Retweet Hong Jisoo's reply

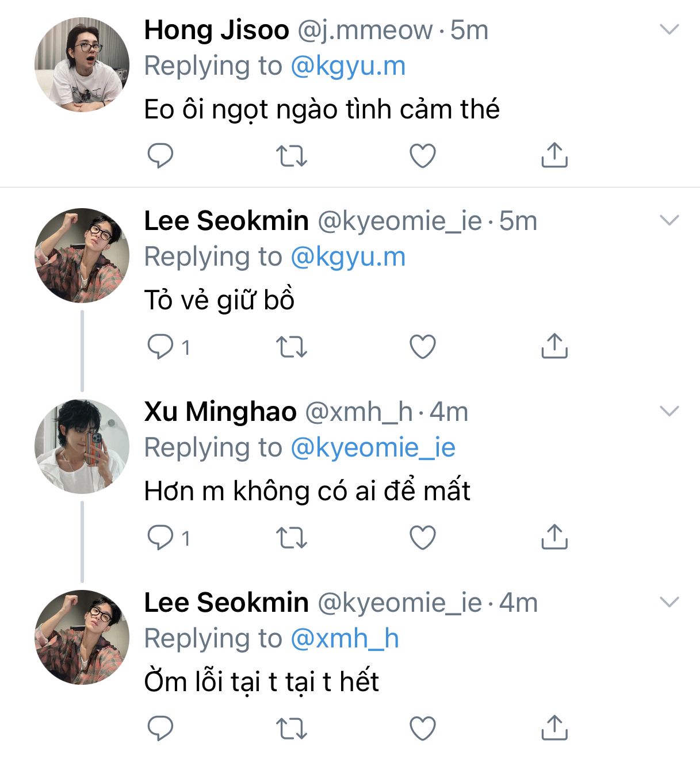(292, 155)
